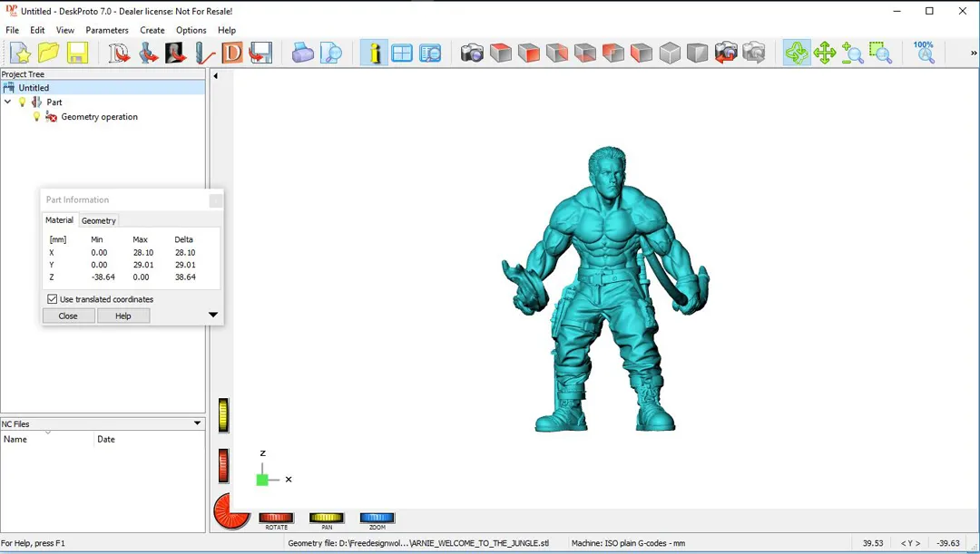Image resolution: width=980 pixels, height=554 pixels.
Task: Open print preview with the page magnifier icon
Action: pos(331,53)
